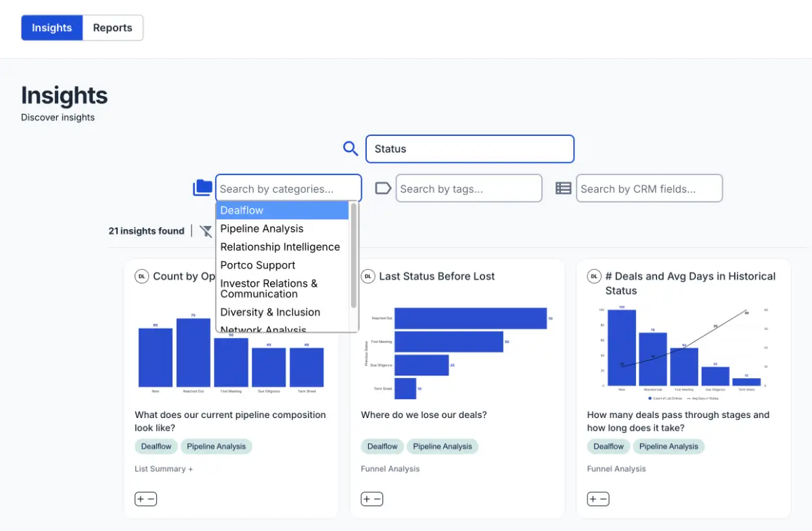
Task: Focus the Search by tags input field
Action: (469, 189)
